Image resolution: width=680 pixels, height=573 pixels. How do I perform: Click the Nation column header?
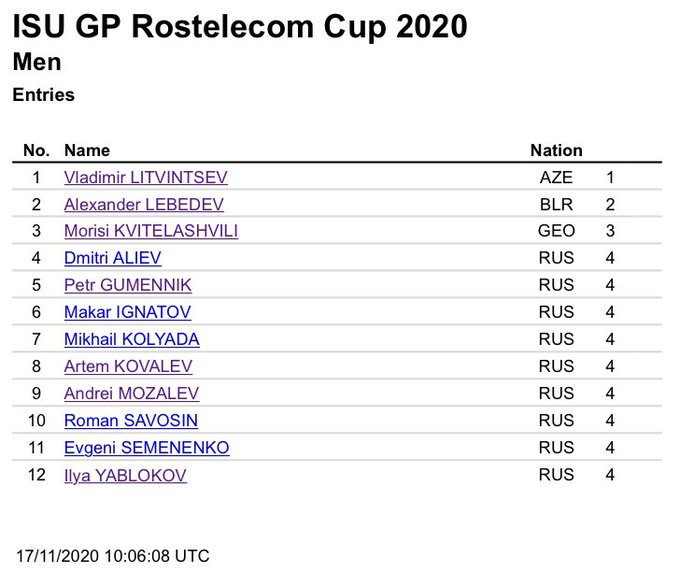[556, 151]
